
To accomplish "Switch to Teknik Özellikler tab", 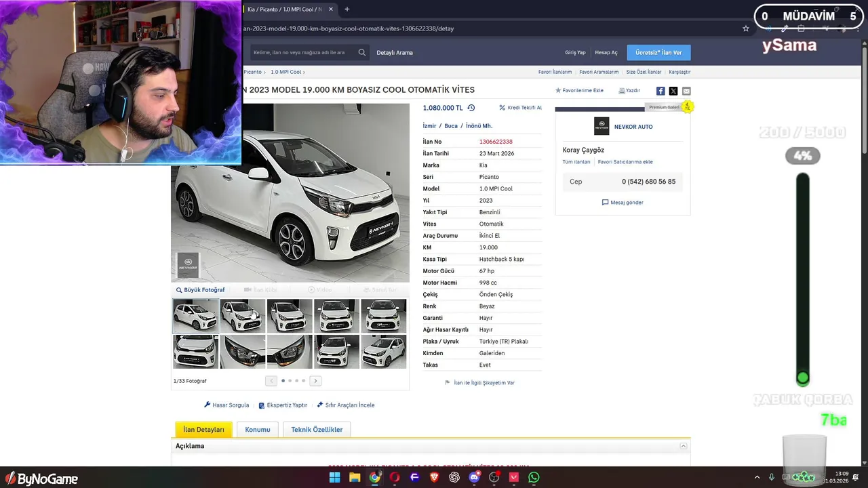I will (x=317, y=430).
